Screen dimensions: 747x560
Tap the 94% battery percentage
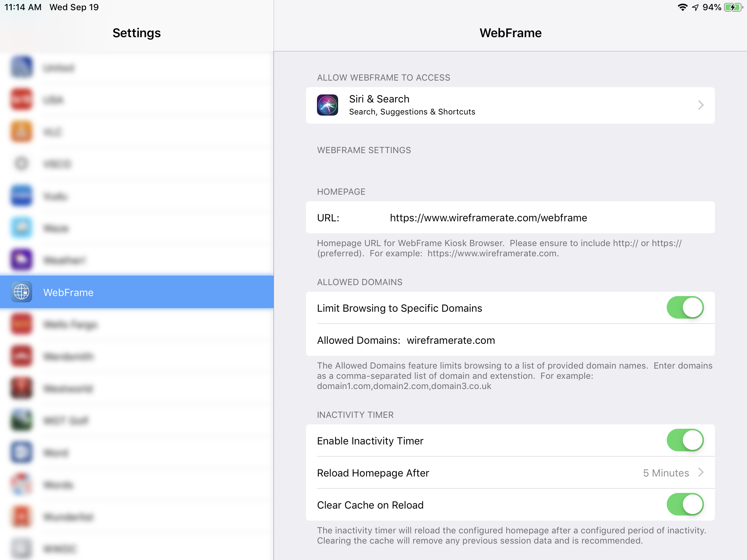[712, 7]
